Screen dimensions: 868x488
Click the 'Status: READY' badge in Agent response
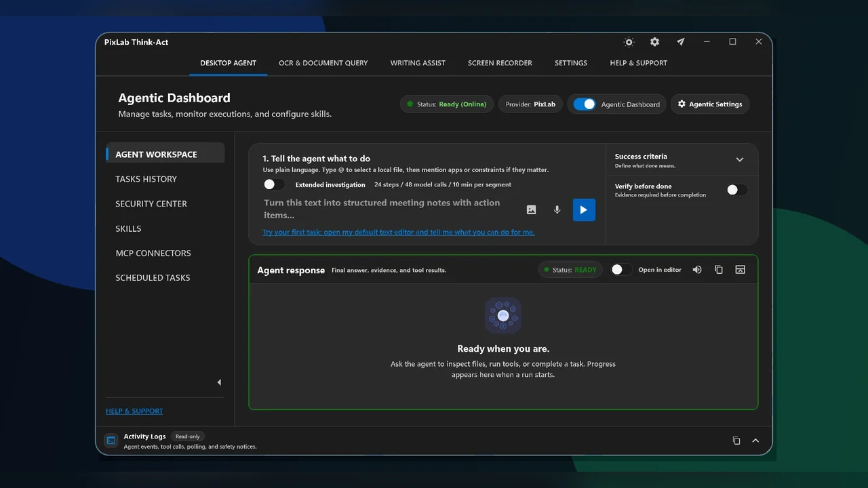pyautogui.click(x=571, y=270)
